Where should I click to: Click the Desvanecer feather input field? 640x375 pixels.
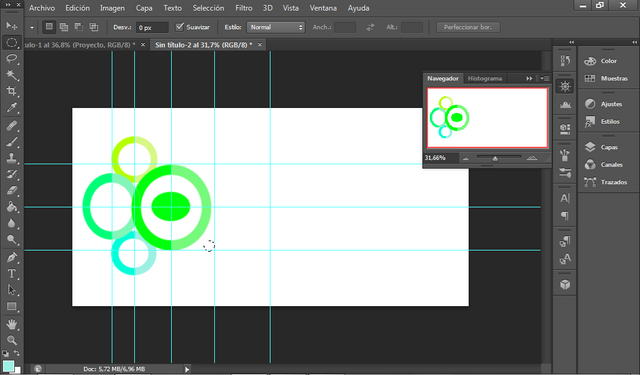click(x=152, y=27)
